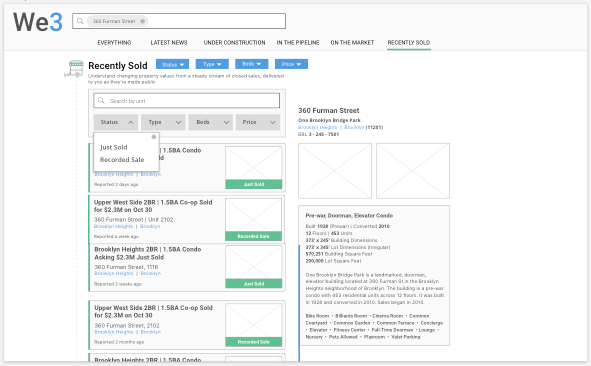Open Upper West Side listing reported a week ago
This screenshot has height=366, width=591.
click(153, 206)
